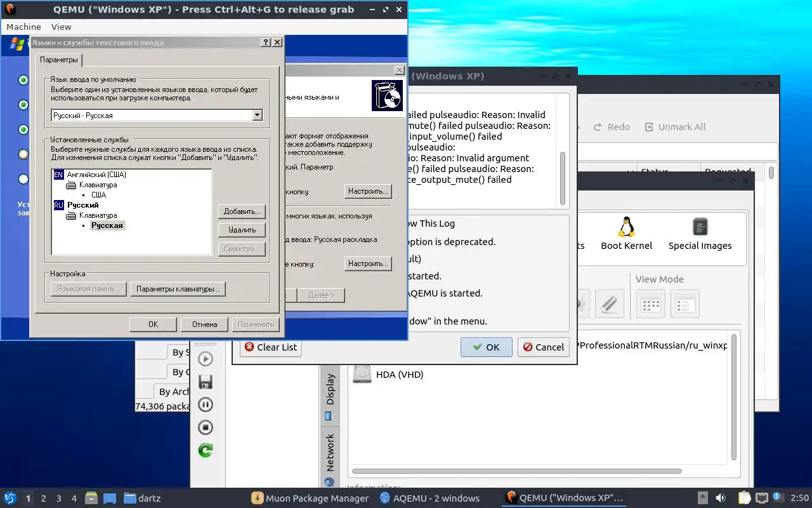Select the США keyboard layout entry
Image resolution: width=812 pixels, height=508 pixels.
coord(99,195)
